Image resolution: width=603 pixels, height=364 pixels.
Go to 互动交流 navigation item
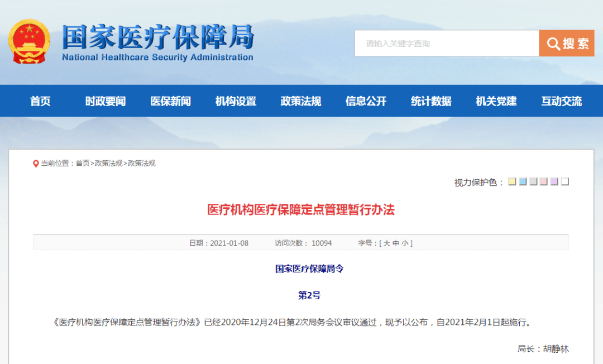[x=562, y=101]
